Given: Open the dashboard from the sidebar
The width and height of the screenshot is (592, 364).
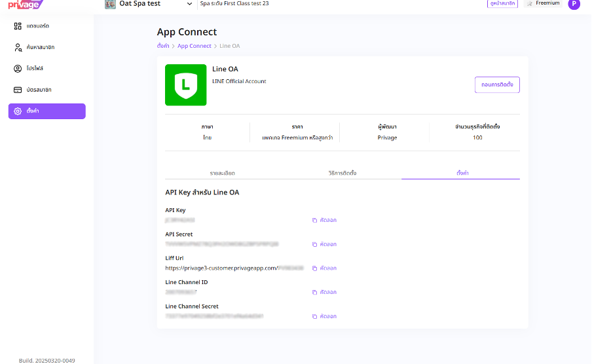Looking at the screenshot, I should click(37, 26).
